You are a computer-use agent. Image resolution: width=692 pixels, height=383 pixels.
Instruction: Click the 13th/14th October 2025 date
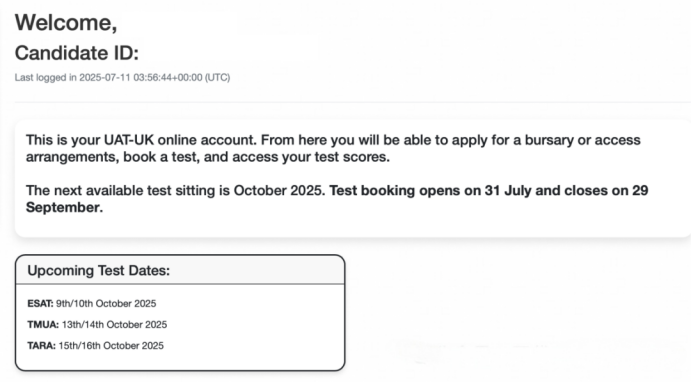tap(114, 325)
